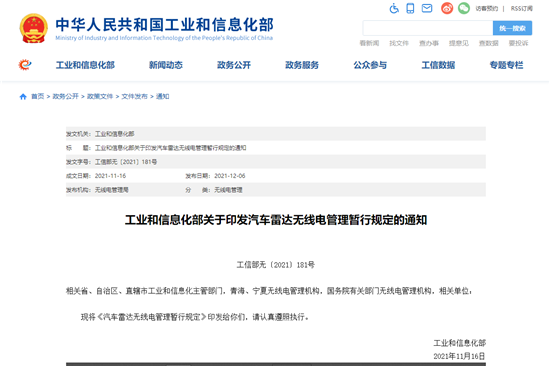Select the 找文件 search shortcut
Screen dimensions: 550x366
(x=399, y=43)
